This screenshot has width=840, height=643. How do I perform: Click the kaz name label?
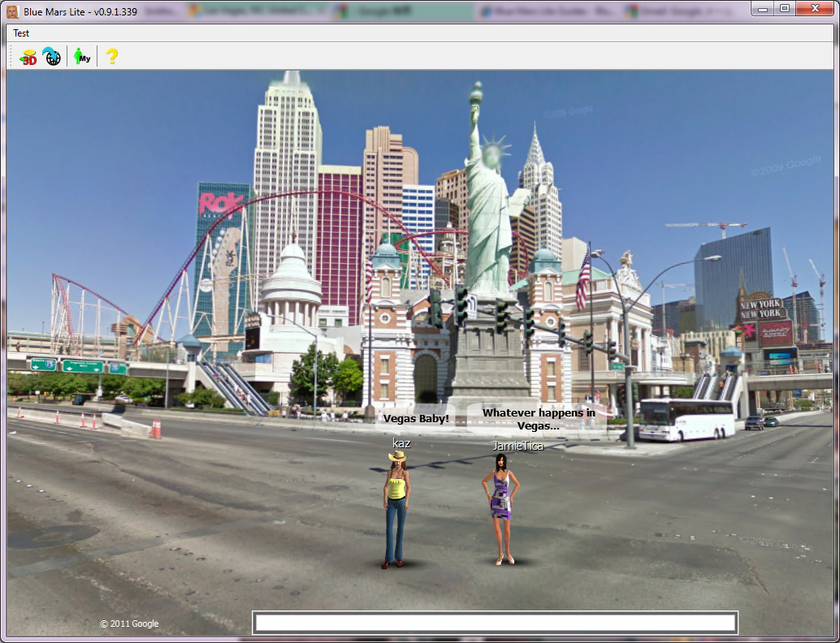tap(401, 442)
